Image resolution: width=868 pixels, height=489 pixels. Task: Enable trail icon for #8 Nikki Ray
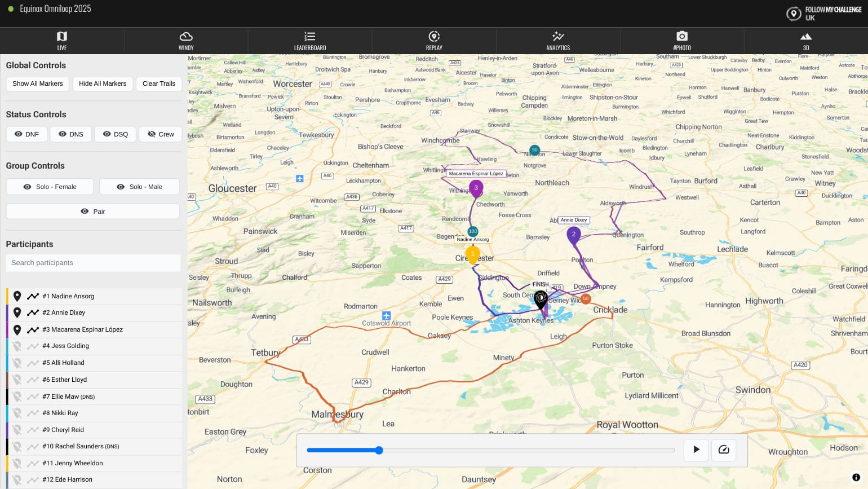(x=33, y=413)
